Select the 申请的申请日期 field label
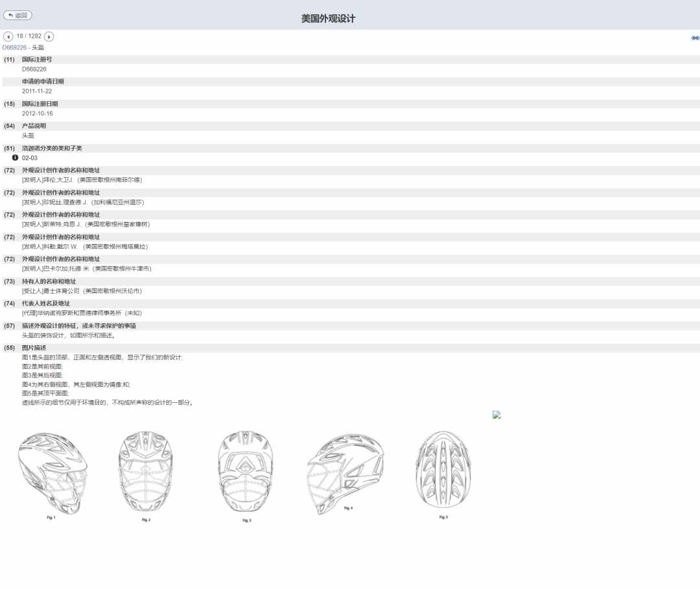This screenshot has width=700, height=589. pyautogui.click(x=43, y=81)
